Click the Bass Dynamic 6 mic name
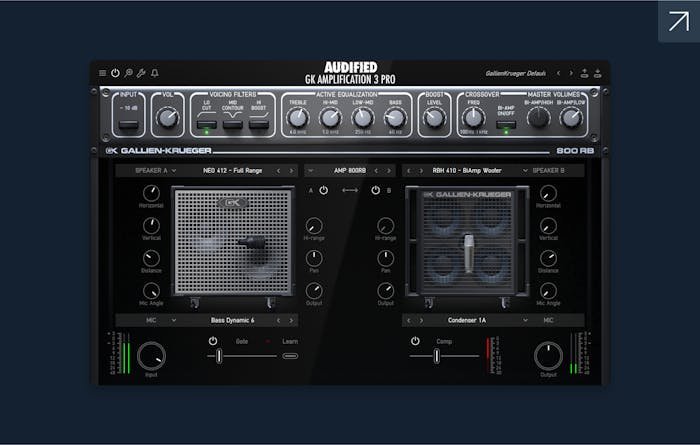 (233, 320)
